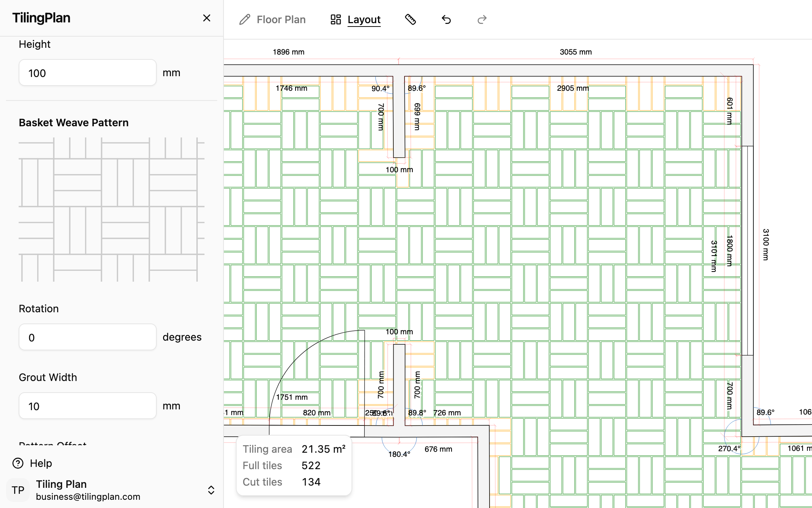Click the grid icon beside Layout
Screen dimensions: 812x508
coord(336,19)
